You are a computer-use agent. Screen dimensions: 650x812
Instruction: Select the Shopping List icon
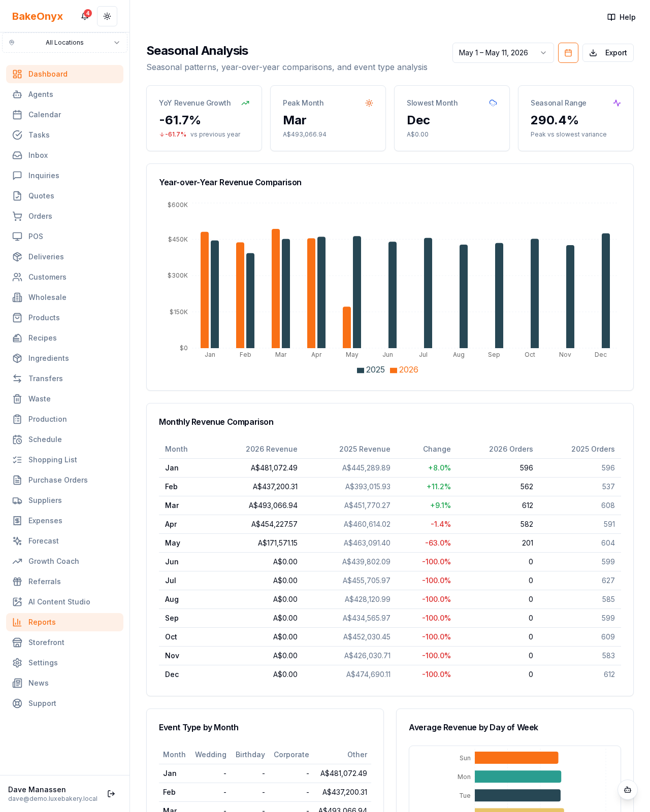17,460
